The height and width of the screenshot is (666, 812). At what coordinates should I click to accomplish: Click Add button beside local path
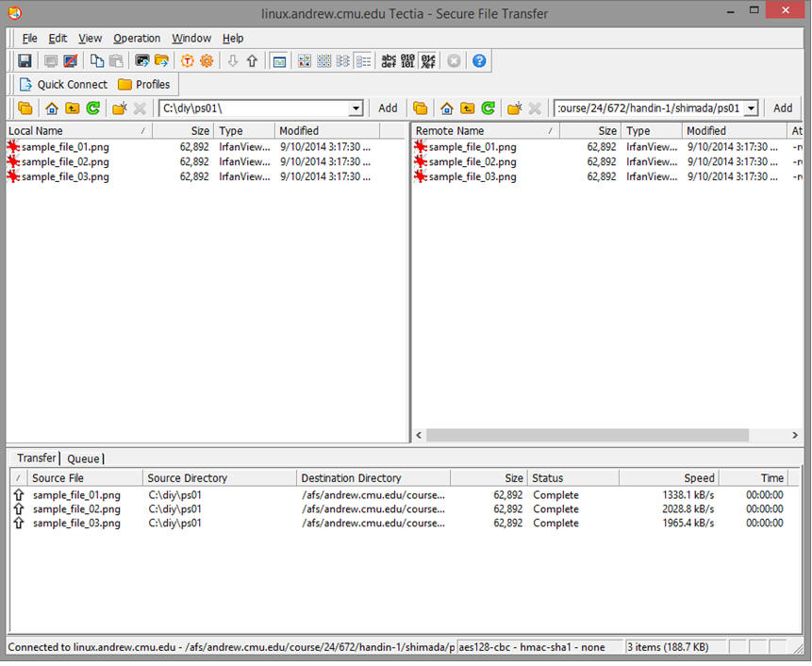point(388,108)
